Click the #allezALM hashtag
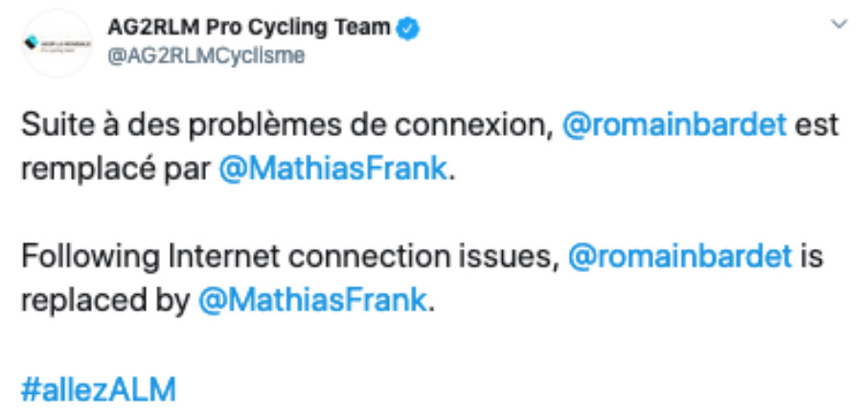The height and width of the screenshot is (412, 868). [x=100, y=388]
